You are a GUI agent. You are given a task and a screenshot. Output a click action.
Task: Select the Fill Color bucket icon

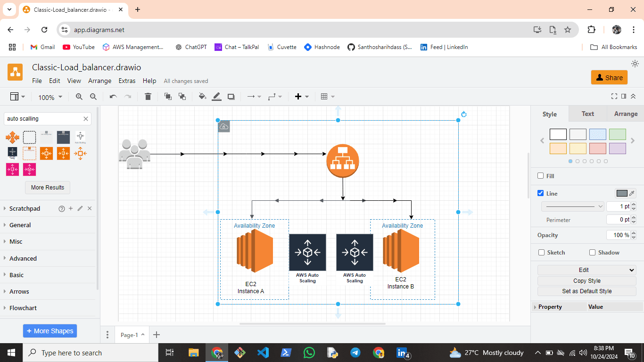[202, 97]
